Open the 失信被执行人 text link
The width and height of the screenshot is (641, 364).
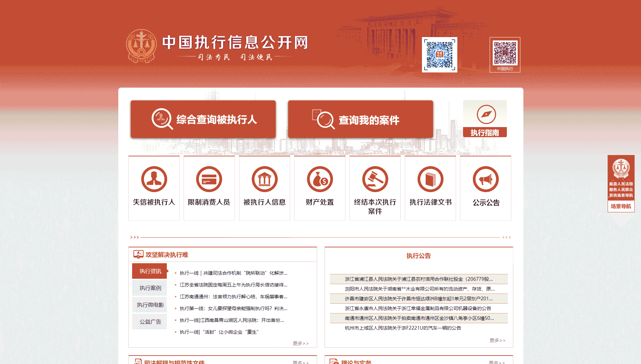pos(154,202)
